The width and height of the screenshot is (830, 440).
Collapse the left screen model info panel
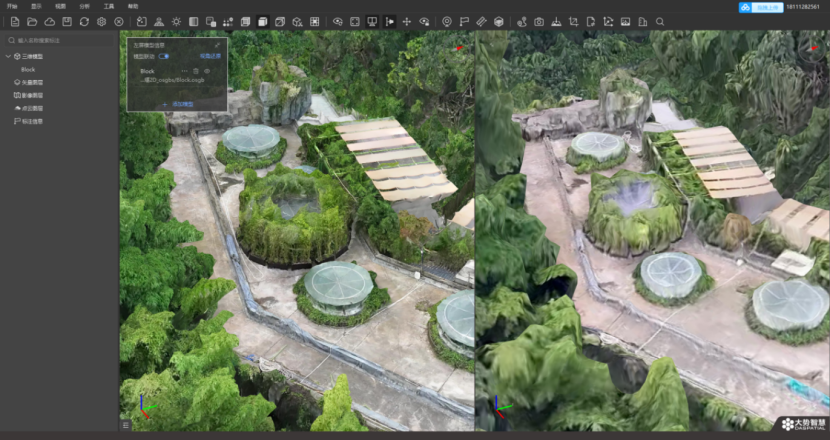coord(218,45)
